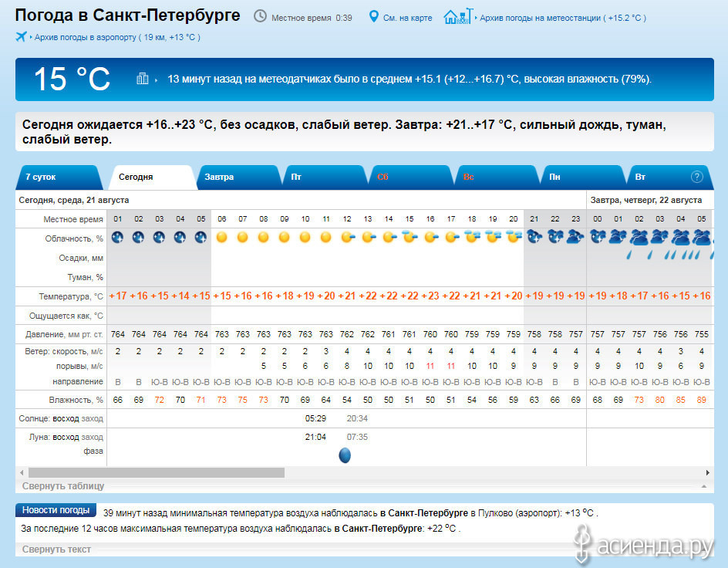The width and height of the screenshot is (728, 568).
Task: Click the airplane icon for airport archive
Action: click(x=21, y=36)
